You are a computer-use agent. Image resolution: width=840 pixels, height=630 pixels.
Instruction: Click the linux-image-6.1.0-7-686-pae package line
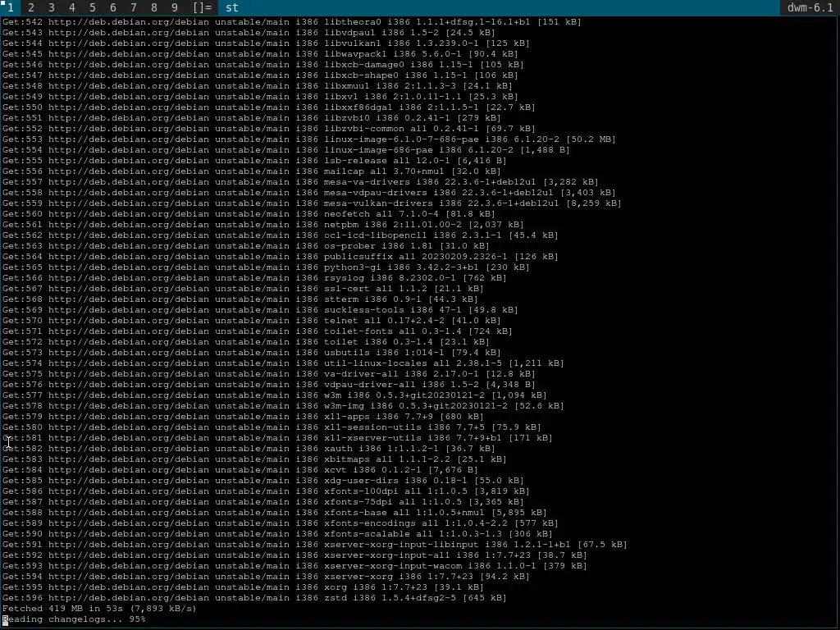[308, 139]
